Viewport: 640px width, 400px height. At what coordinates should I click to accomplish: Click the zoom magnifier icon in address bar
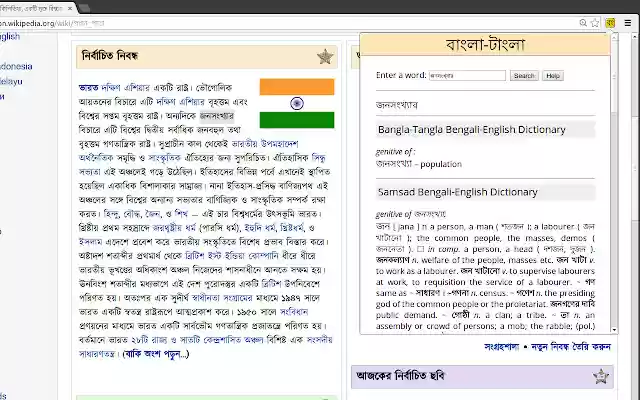[x=583, y=23]
